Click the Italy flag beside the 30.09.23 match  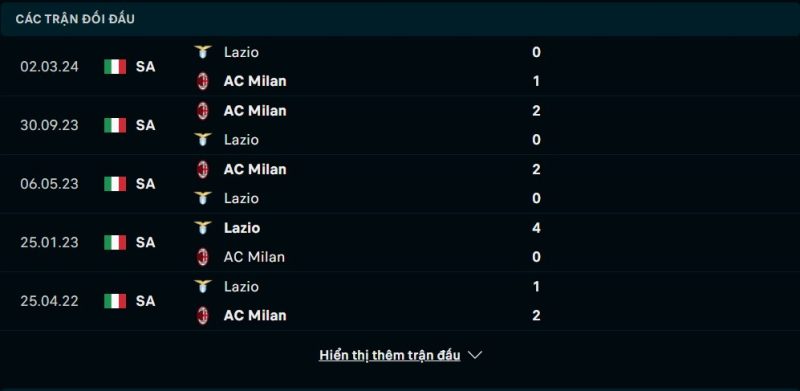tap(115, 125)
